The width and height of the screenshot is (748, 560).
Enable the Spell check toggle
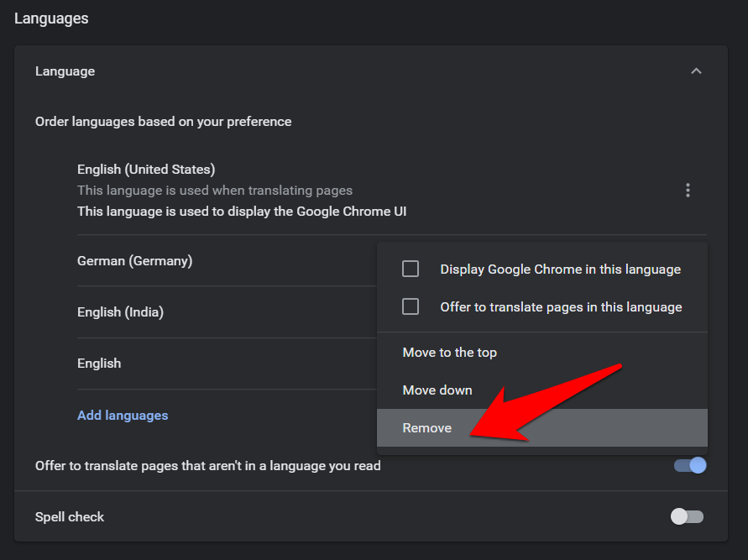[x=687, y=516]
